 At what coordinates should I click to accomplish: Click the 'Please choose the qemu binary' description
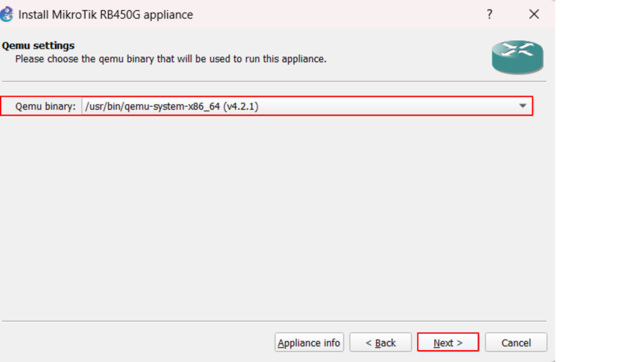[170, 59]
